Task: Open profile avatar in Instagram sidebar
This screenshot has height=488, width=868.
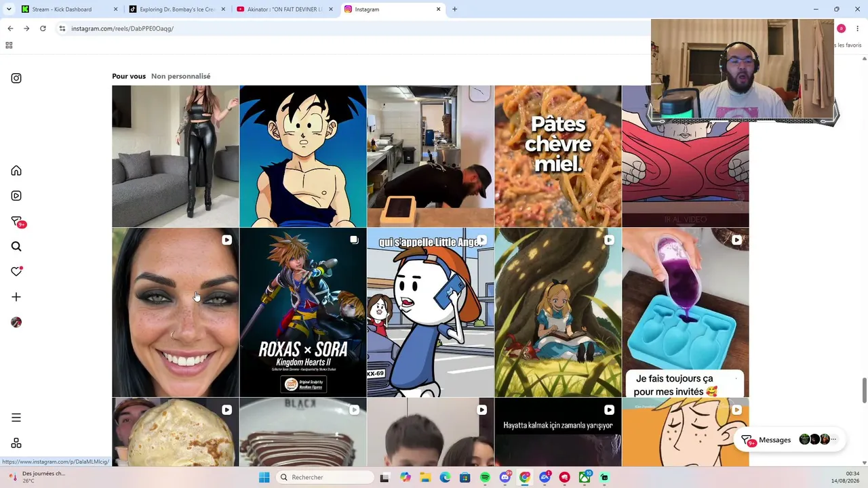Action: coord(16,322)
